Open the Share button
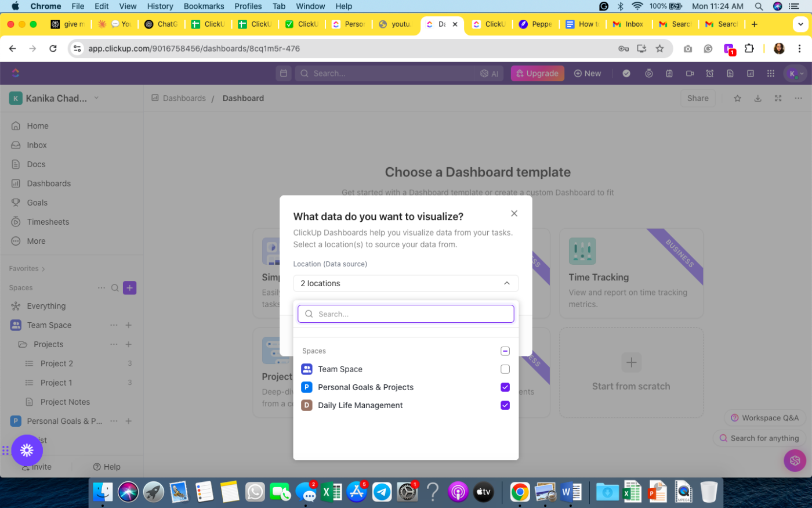The image size is (812, 508). (x=697, y=98)
